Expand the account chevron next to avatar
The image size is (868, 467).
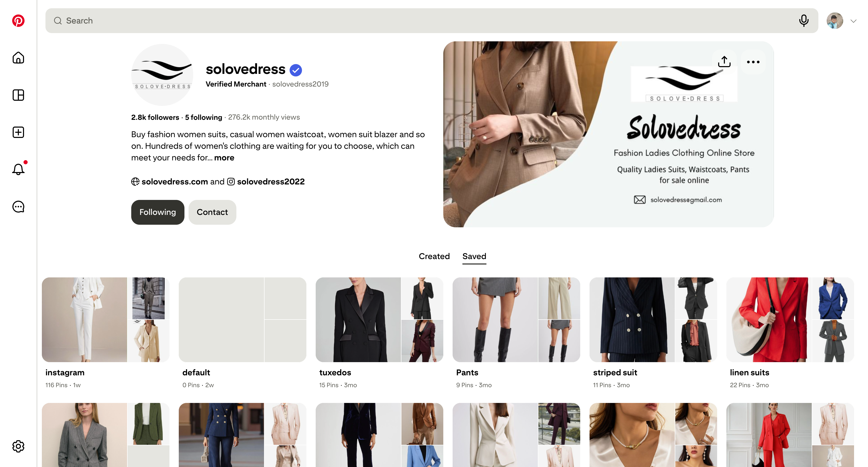coord(853,21)
